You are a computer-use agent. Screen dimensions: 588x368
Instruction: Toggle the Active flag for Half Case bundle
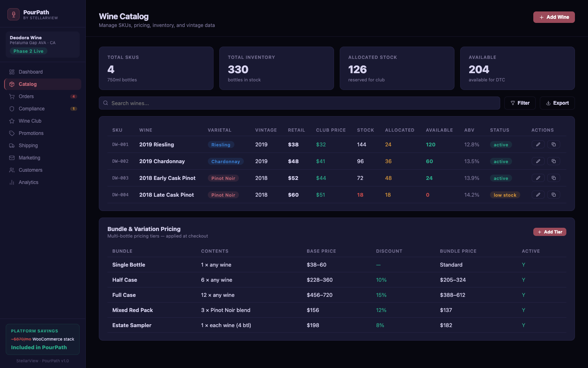pos(523,280)
